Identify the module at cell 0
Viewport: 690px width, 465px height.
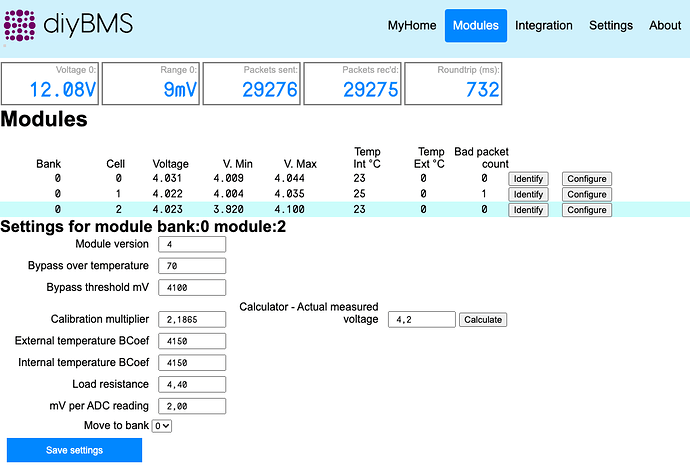tap(528, 179)
